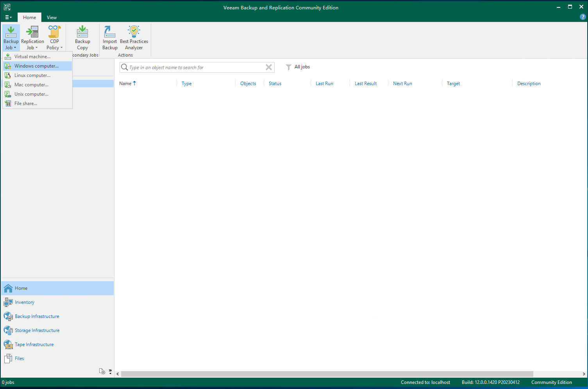The image size is (588, 389).
Task: Launch the Best Practices Analyzer
Action: tap(134, 38)
